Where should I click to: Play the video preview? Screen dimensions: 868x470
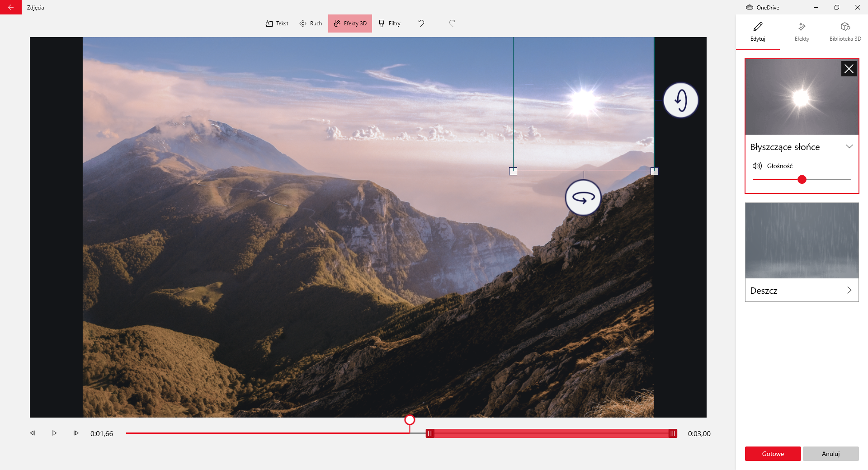pos(54,433)
